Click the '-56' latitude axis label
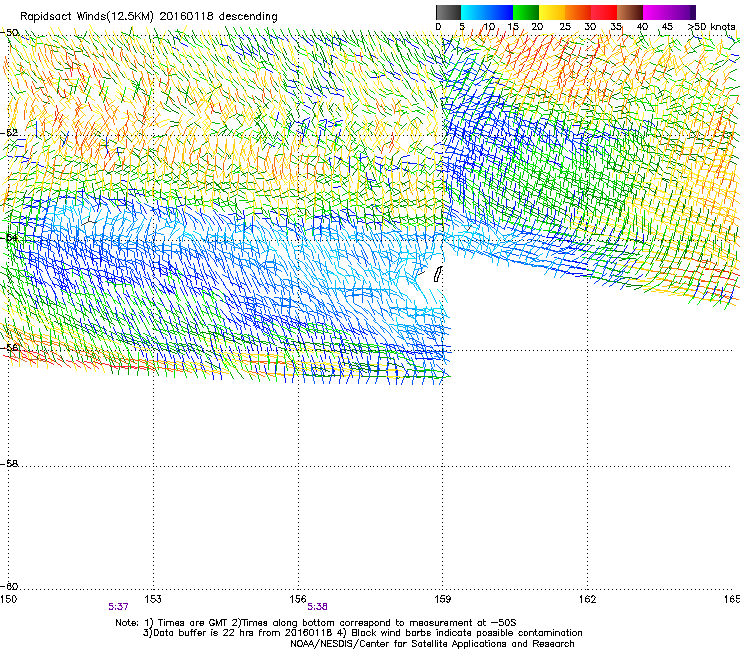This screenshot has width=740, height=650. [x=9, y=347]
